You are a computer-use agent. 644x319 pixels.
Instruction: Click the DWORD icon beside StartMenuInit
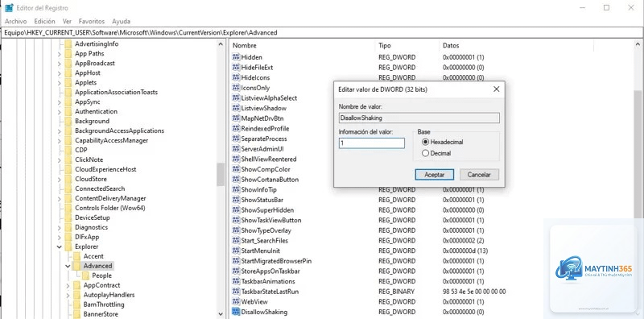(236, 251)
